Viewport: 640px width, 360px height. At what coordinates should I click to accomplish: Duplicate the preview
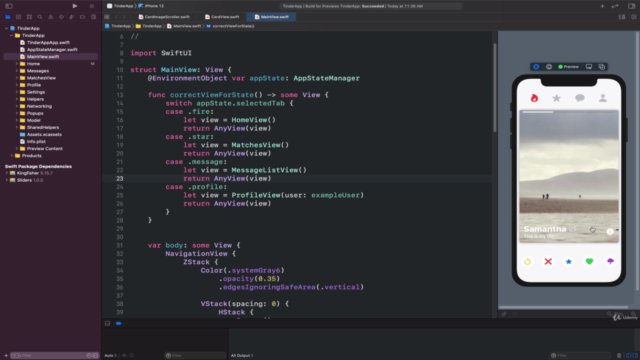602,67
